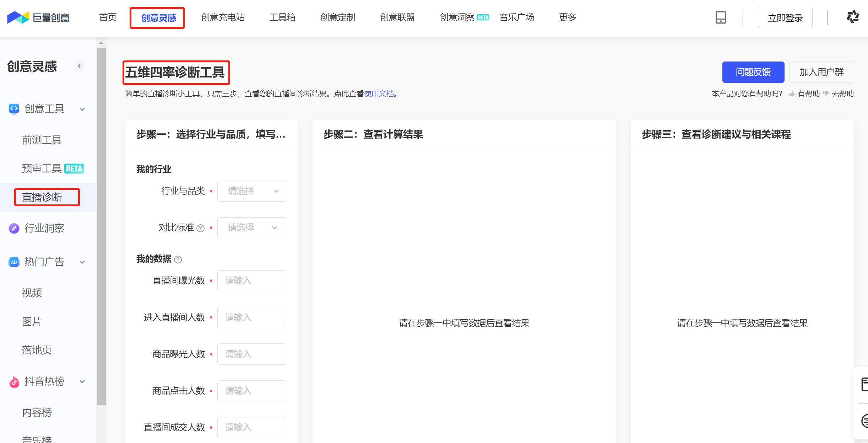Viewport: 868px width, 443px height.
Task: Open 工具箱 in top navigation
Action: pyautogui.click(x=282, y=17)
